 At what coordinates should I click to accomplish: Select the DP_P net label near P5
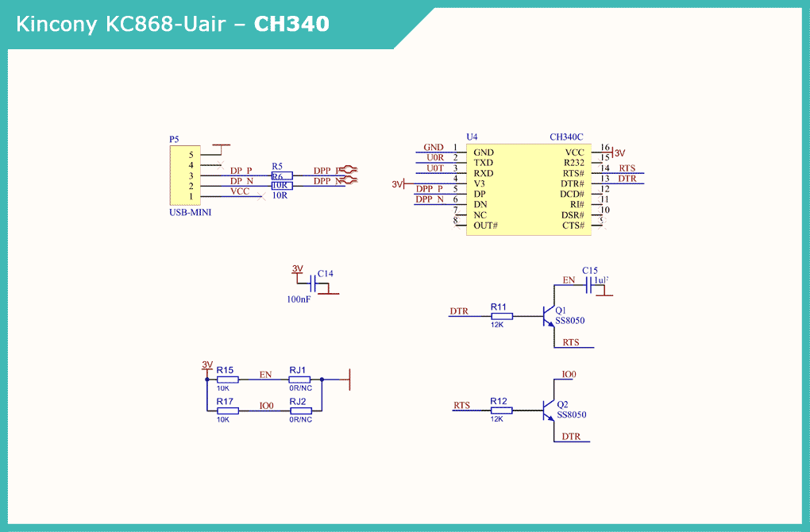coord(241,171)
